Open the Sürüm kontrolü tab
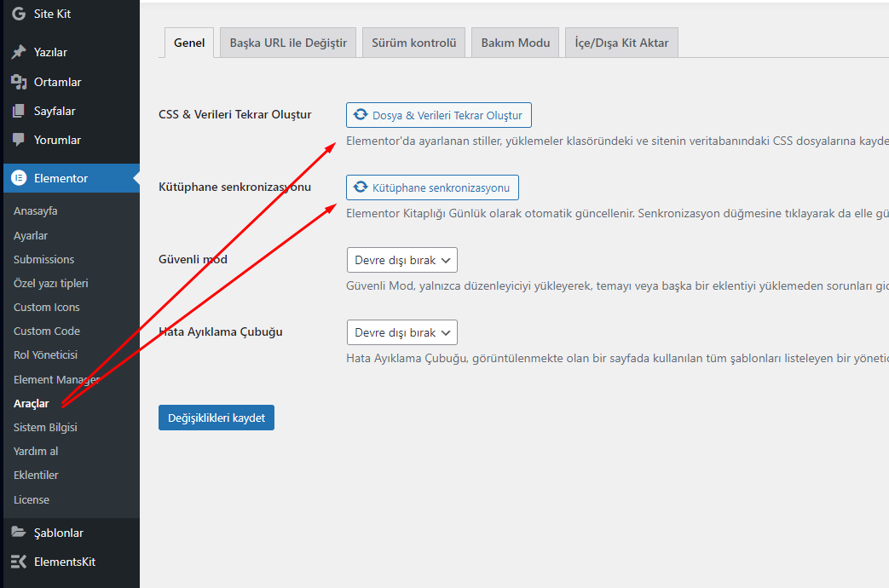The image size is (889, 588). 414,43
